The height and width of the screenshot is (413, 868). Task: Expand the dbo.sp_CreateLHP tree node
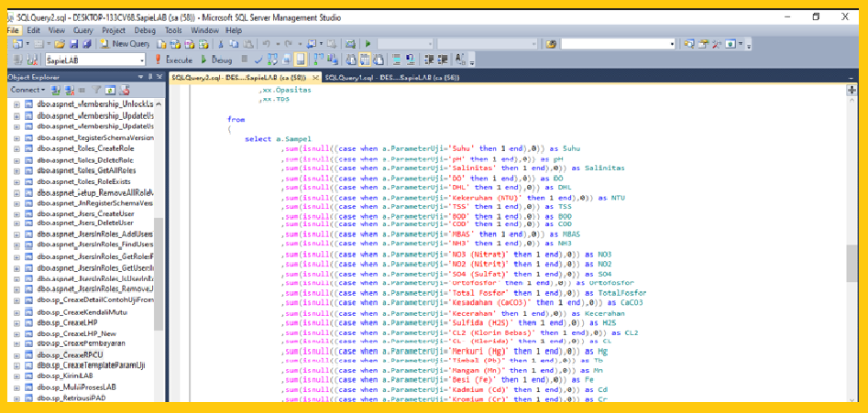16,323
